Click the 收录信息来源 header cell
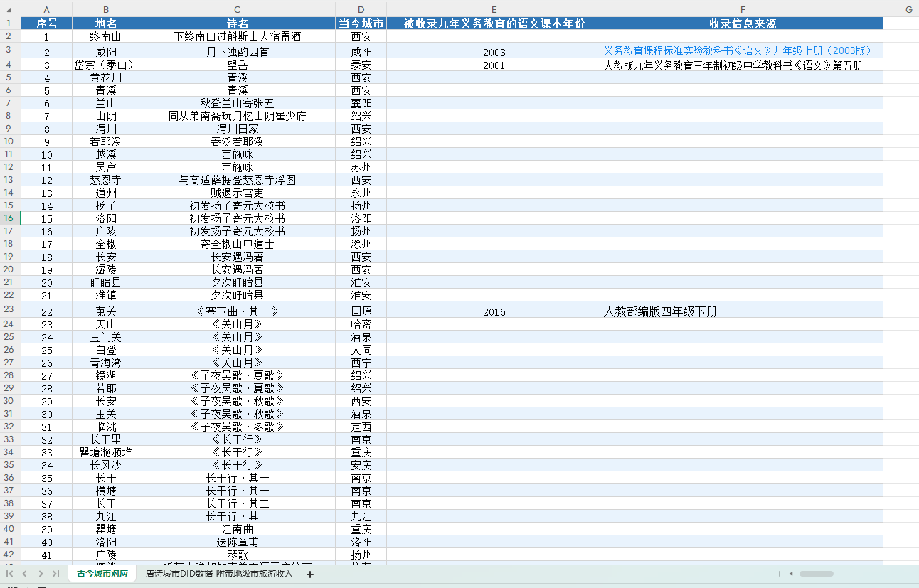This screenshot has width=919, height=588. point(743,23)
